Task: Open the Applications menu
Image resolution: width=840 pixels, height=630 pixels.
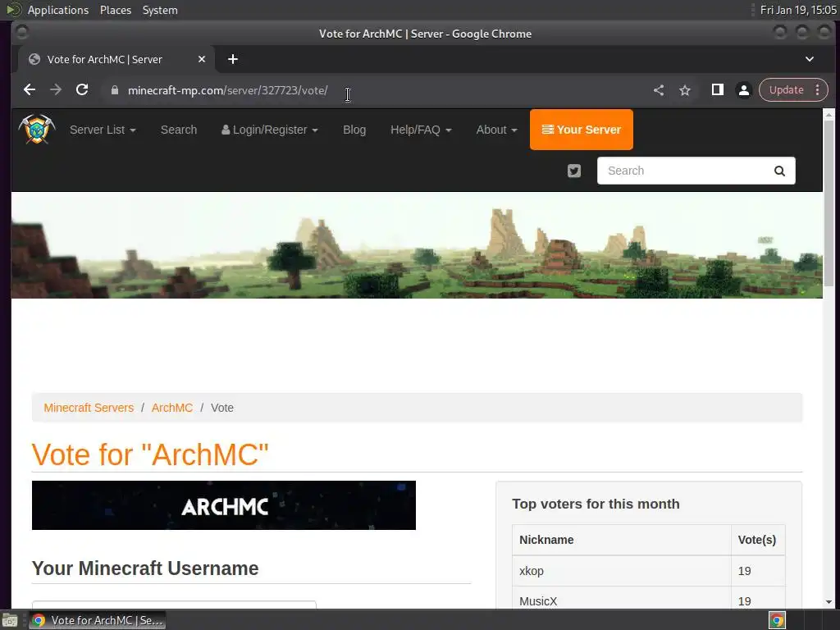Action: point(58,10)
